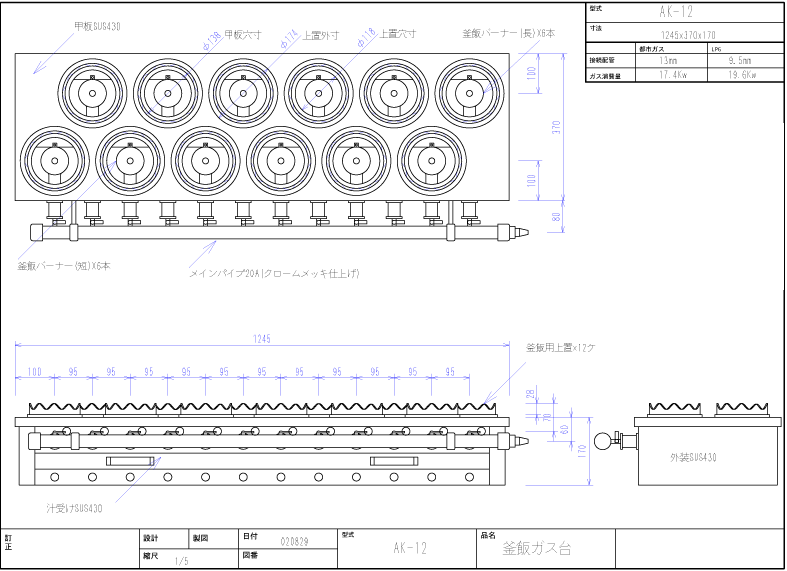Select the 外装SUS430 label in side view
787x571 pixels.
click(695, 457)
